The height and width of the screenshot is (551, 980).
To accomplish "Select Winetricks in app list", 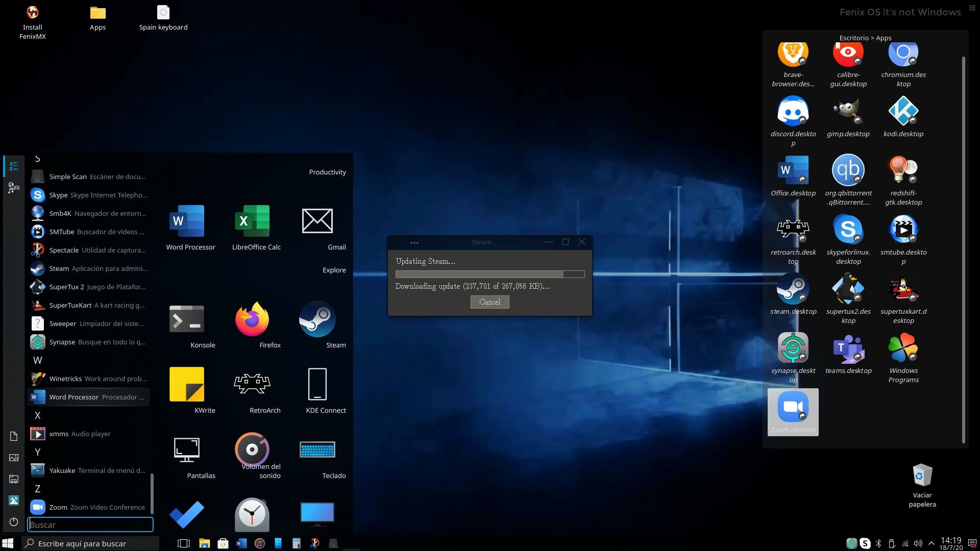I will [x=88, y=379].
